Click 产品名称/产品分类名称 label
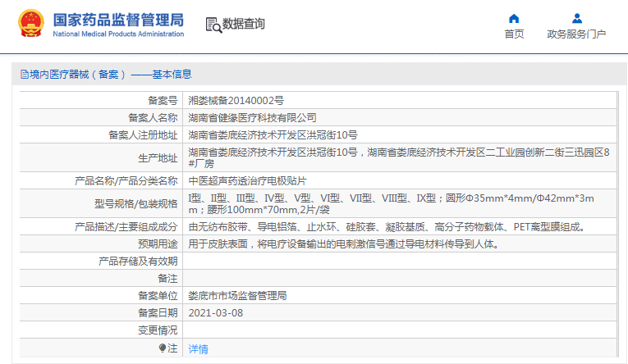The height and width of the screenshot is (364, 628). click(126, 181)
